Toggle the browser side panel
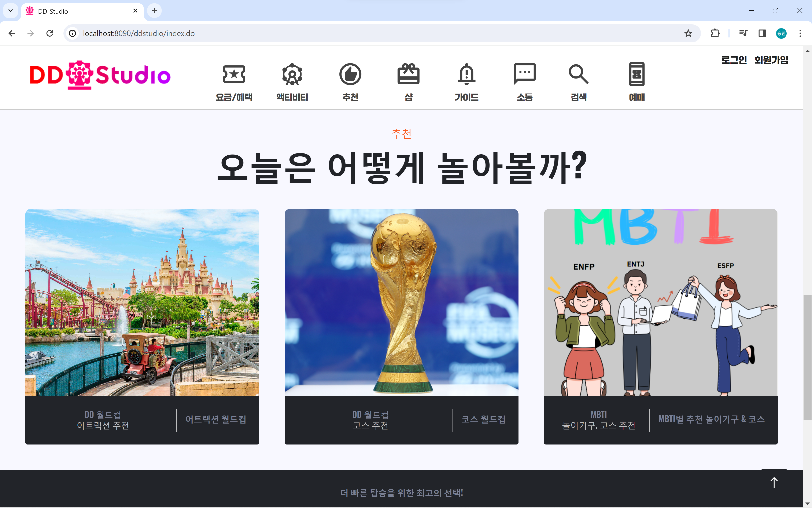Screen dimensions: 812x508 tap(762, 33)
